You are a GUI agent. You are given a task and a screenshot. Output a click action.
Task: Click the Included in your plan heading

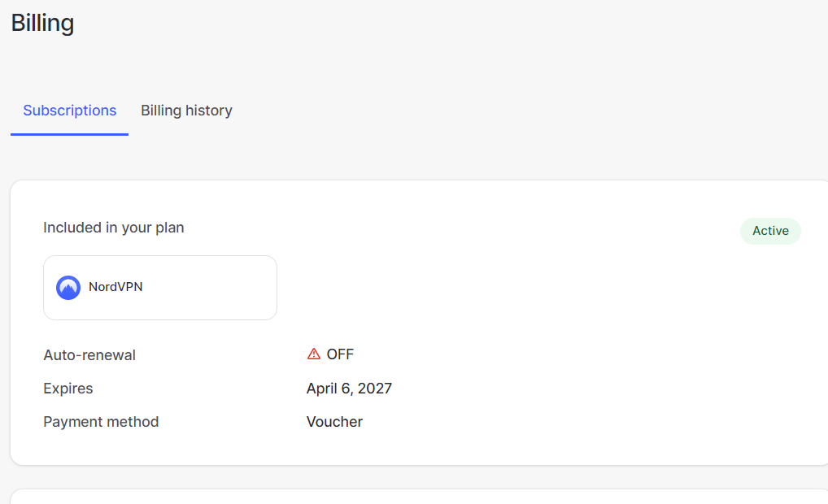pos(114,228)
